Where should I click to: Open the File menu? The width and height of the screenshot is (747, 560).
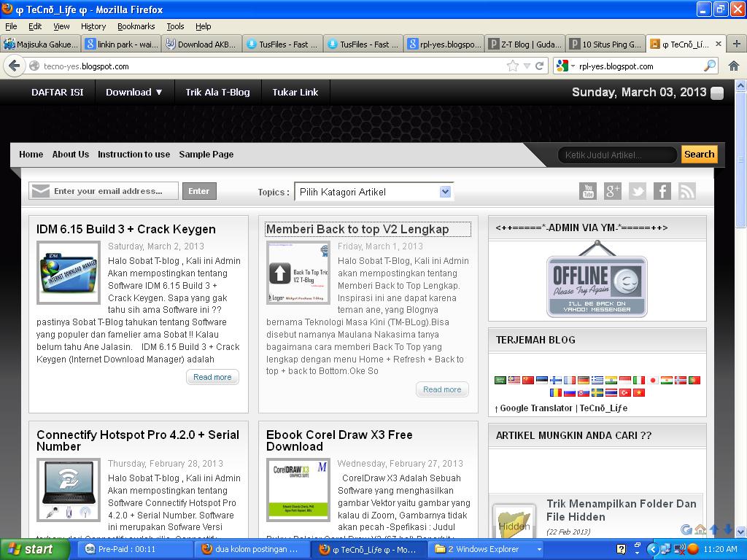[11, 26]
